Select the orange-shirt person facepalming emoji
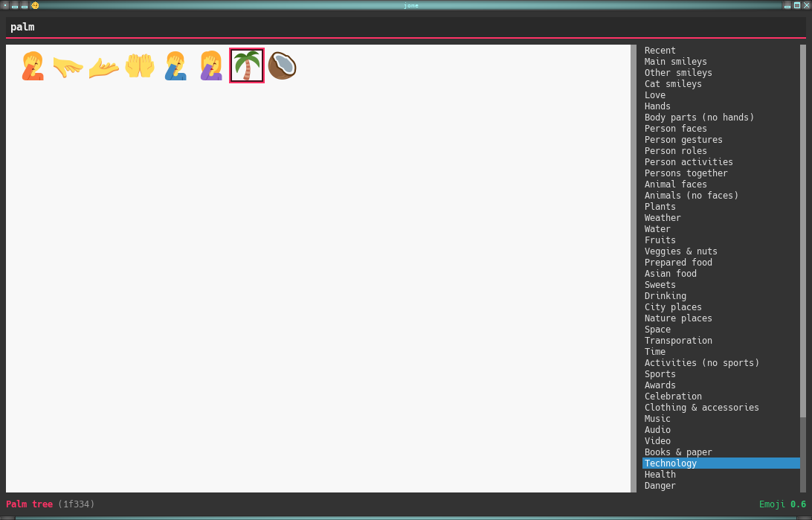 (33, 65)
